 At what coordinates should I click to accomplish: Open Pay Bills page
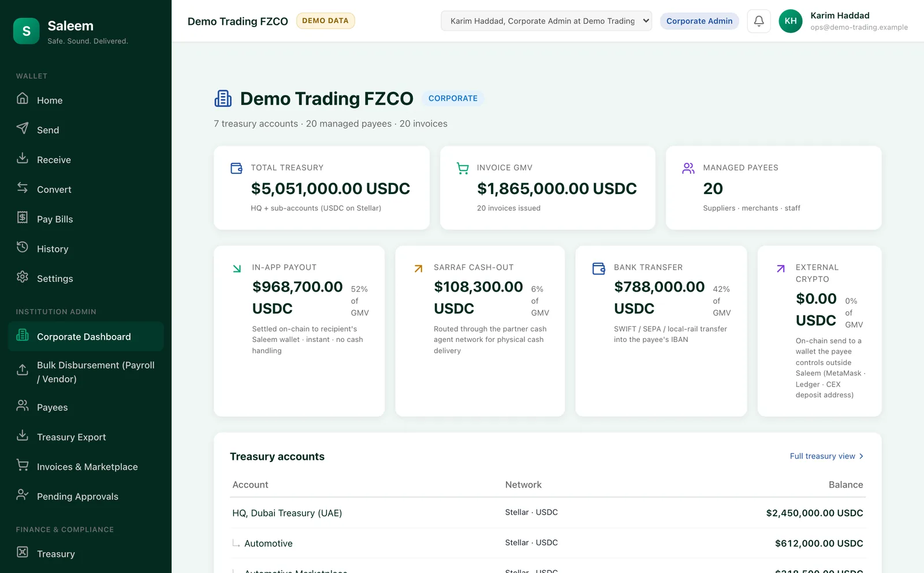tap(86, 219)
